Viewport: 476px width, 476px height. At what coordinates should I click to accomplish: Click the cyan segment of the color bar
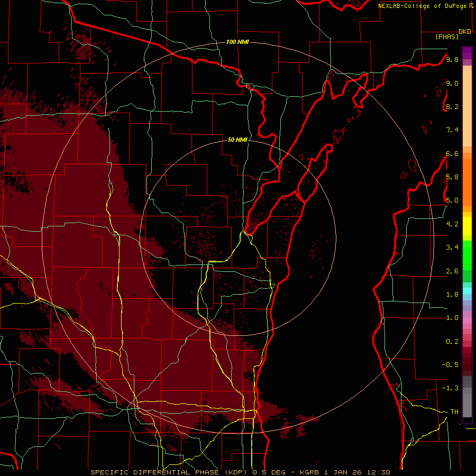tap(467, 291)
